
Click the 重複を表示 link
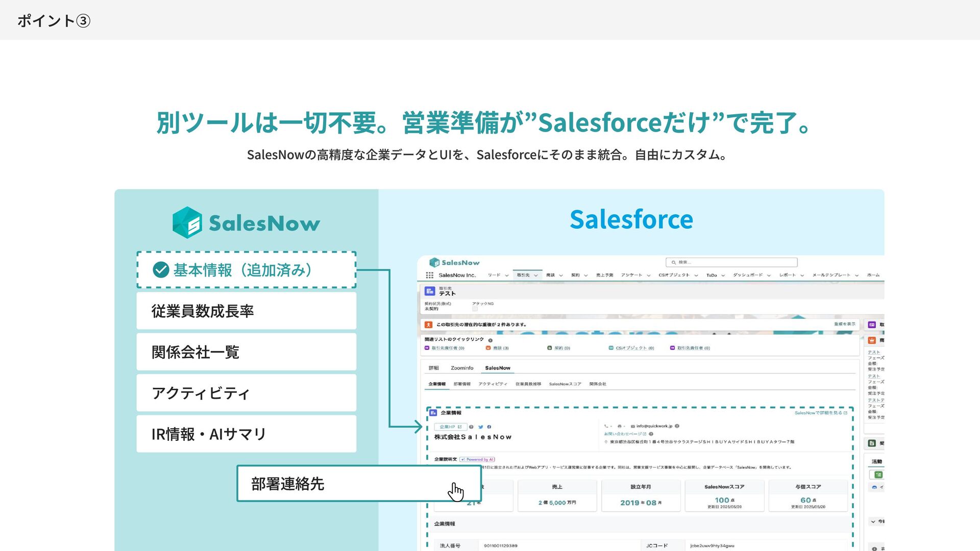pos(845,324)
